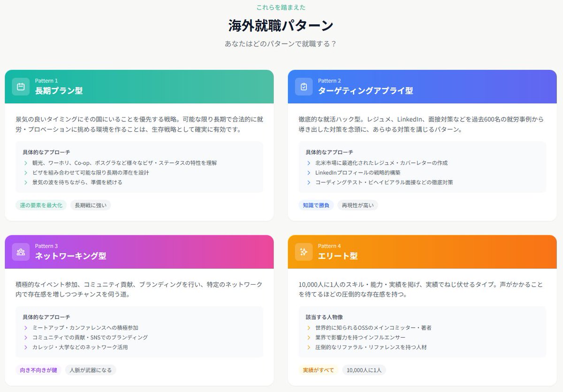Image resolution: width=563 pixels, height=392 pixels.
Task: Click the LinkedInプロフィールの戦略的構築 line
Action: click(358, 173)
